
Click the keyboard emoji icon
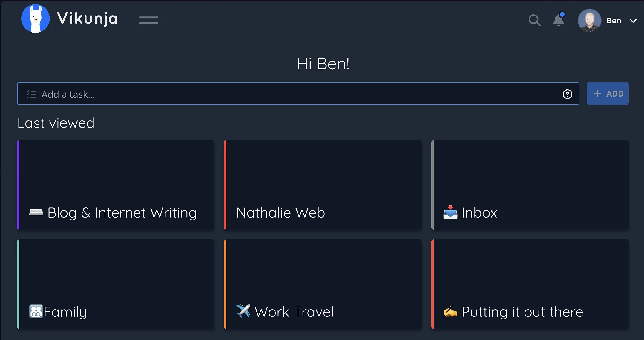36,212
